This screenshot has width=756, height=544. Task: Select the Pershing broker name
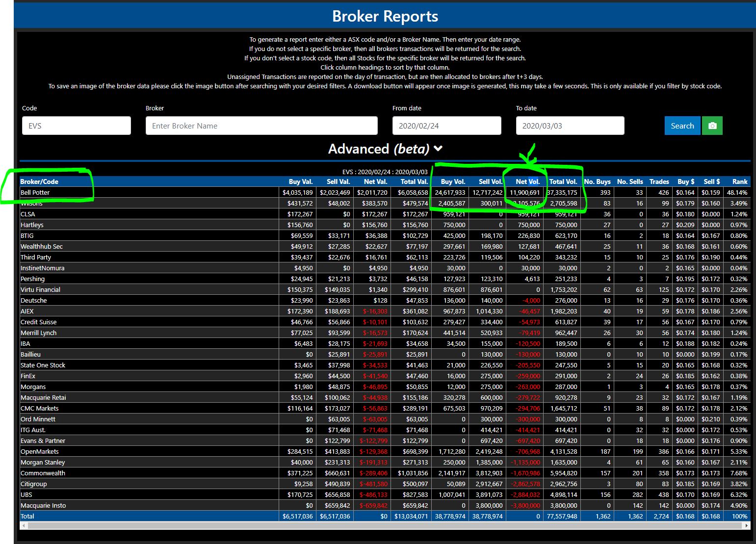(x=32, y=279)
